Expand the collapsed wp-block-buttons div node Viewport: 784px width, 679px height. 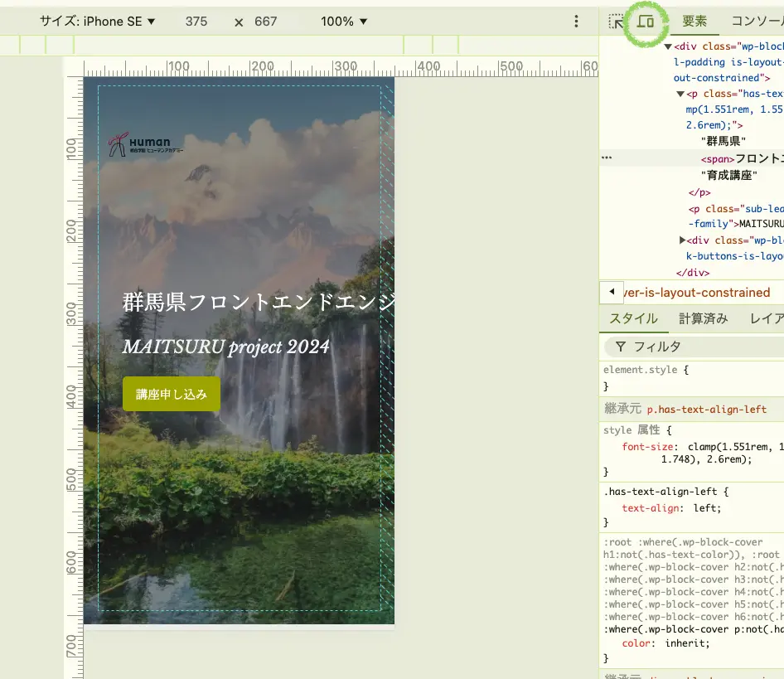683,240
